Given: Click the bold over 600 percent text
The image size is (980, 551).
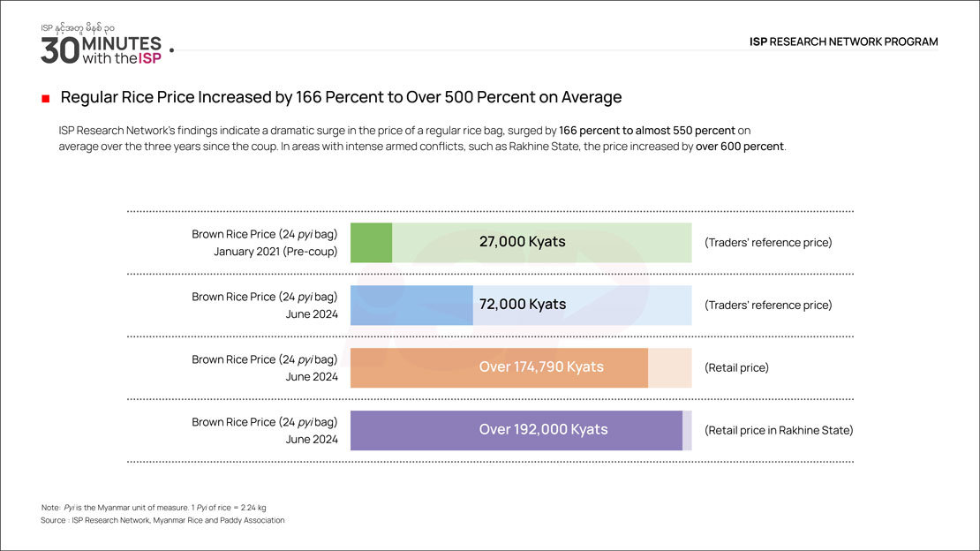Looking at the screenshot, I should coord(740,147).
